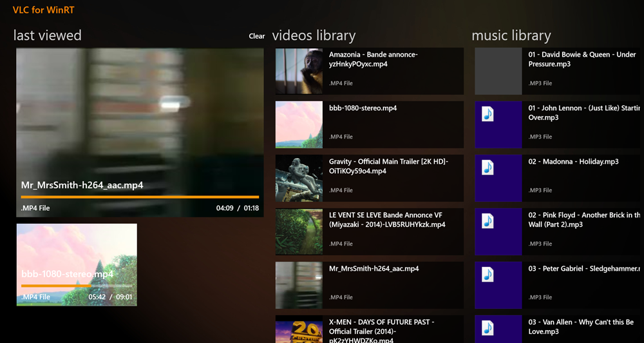Viewport: 644px width, 343px height.
Task: Click the progress bar of bbb-1080-stereo last viewed tile
Action: click(x=77, y=286)
